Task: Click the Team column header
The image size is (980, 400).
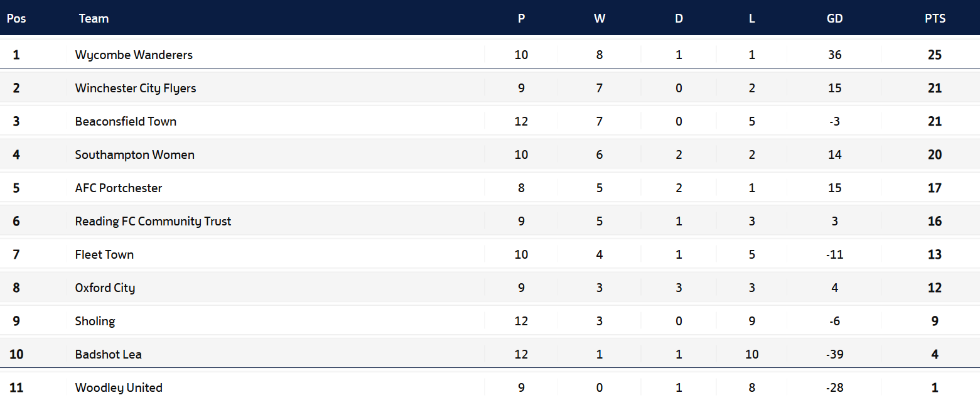Action: pyautogui.click(x=94, y=18)
